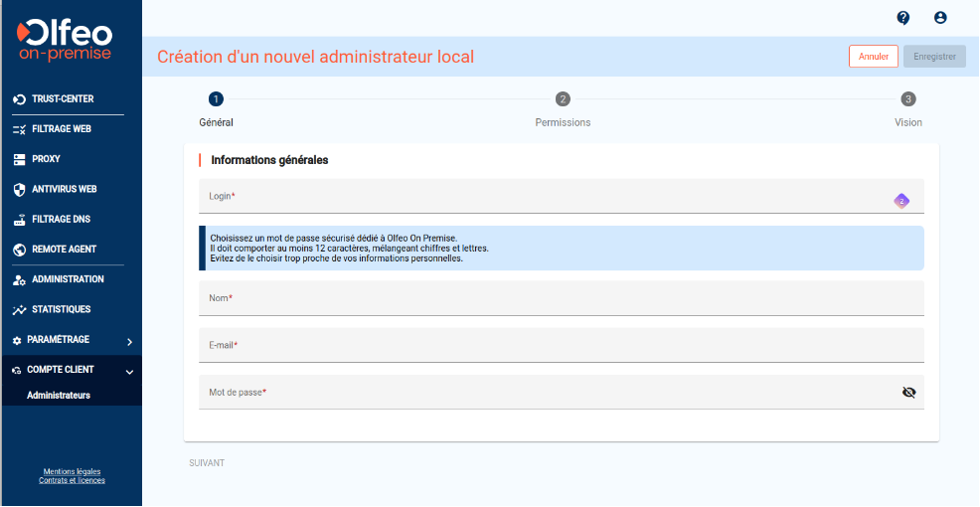Go to step 2 Permissions
The height and width of the screenshot is (507, 980).
[x=563, y=99]
